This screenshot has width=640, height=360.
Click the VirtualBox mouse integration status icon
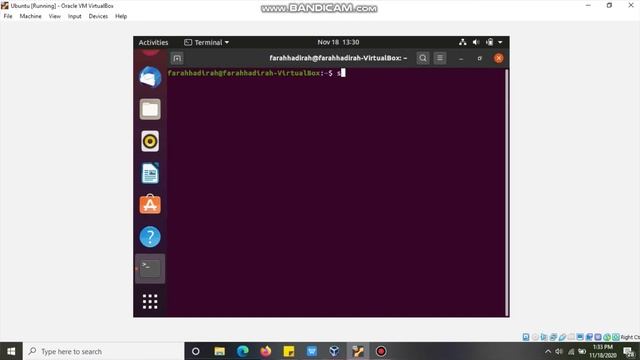(607, 337)
